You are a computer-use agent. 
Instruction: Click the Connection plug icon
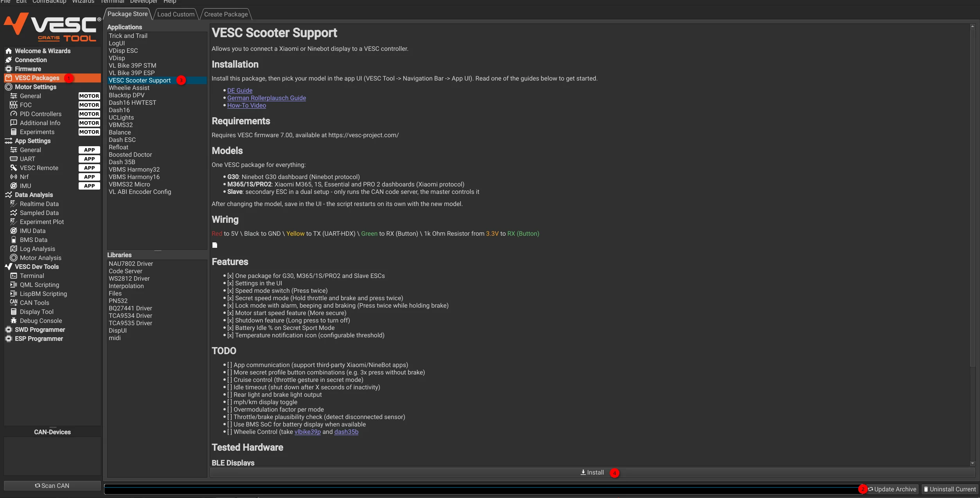coord(9,60)
